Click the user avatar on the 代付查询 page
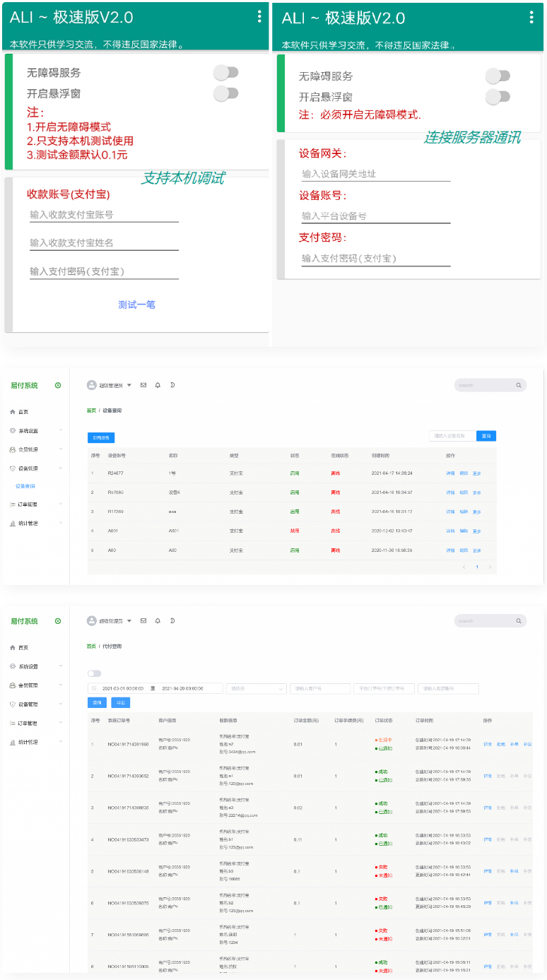 [x=91, y=620]
